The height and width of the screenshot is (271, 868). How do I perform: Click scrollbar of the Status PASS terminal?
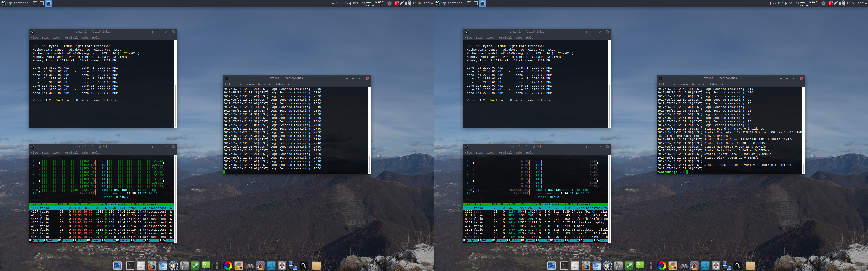coord(804,131)
